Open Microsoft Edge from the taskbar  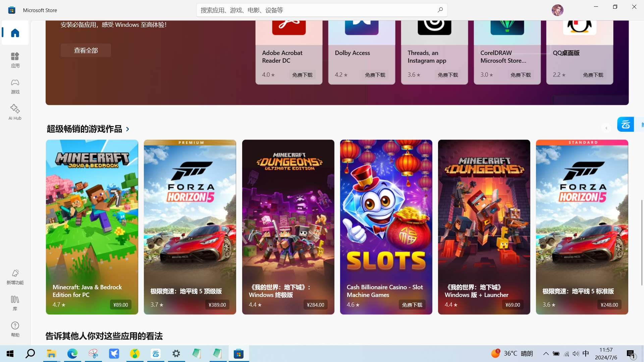[x=72, y=354]
